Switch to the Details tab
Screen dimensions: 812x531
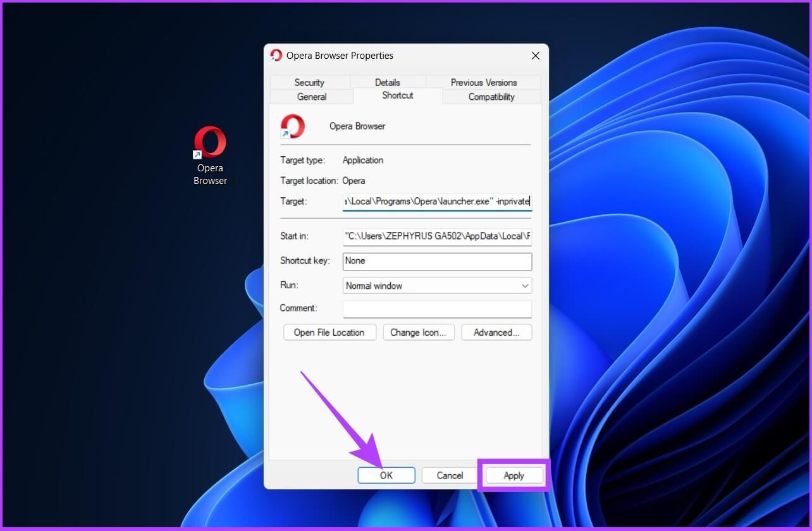tap(387, 82)
